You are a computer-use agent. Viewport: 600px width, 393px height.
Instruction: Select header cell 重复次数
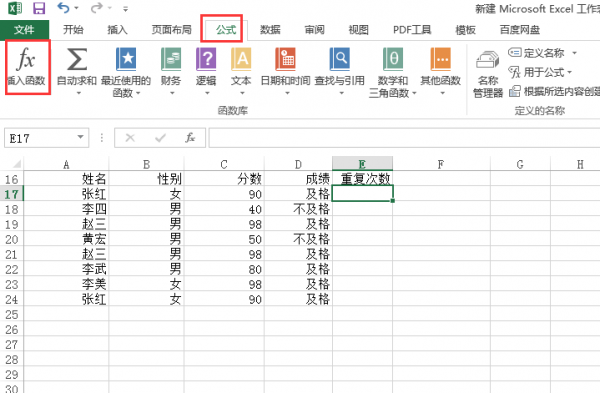pos(362,179)
